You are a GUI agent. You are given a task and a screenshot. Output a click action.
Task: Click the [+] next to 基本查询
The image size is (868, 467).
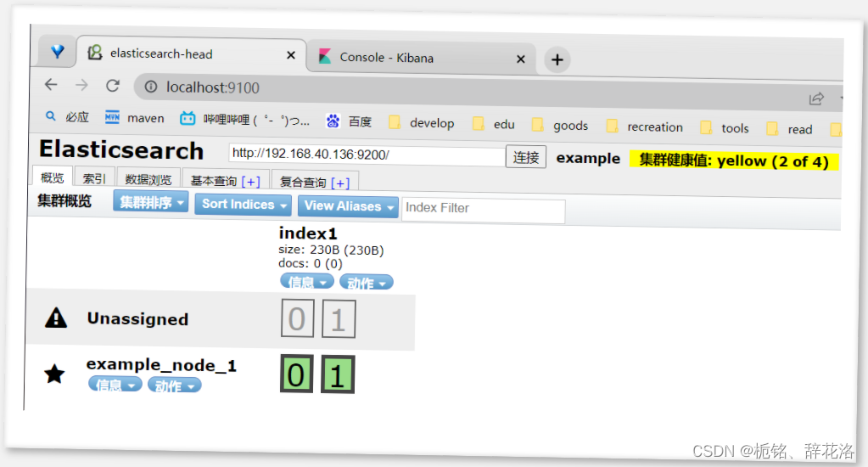(251, 182)
